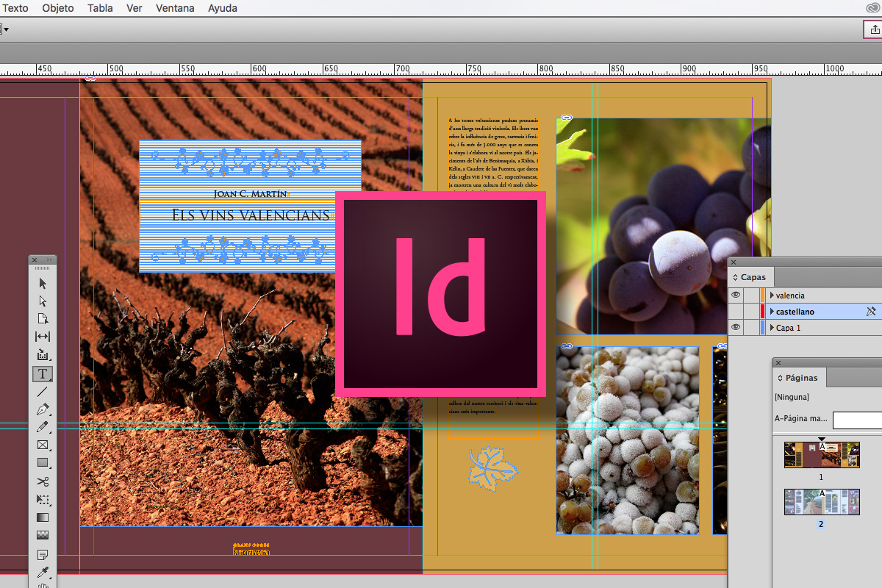This screenshot has height=588, width=882.
Task: Select the Gradient Swatch tool
Action: click(43, 517)
